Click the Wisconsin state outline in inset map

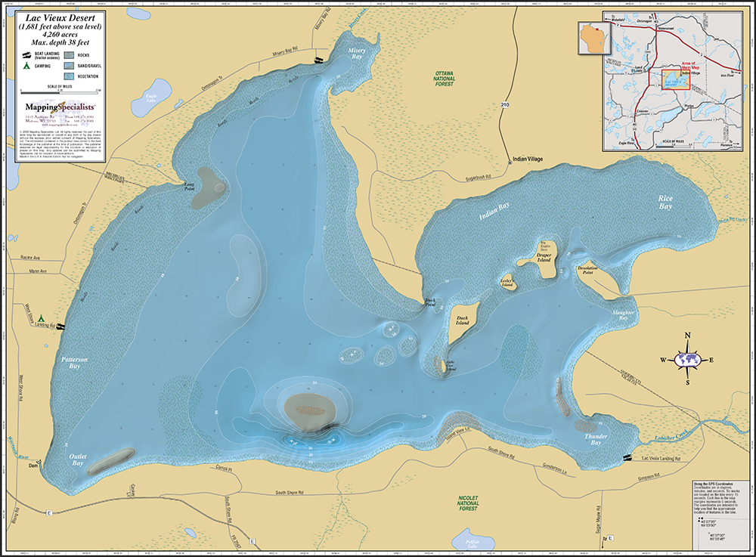[594, 39]
